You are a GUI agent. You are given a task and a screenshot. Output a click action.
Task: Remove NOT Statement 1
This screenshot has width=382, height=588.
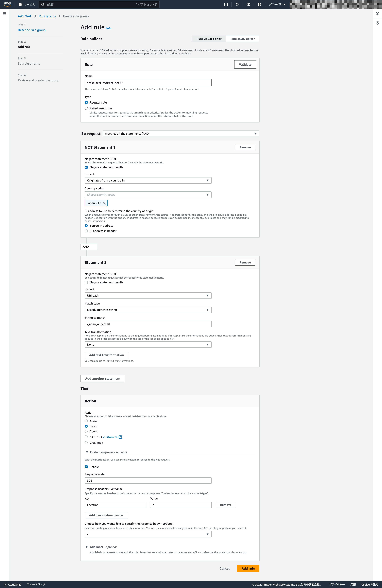click(x=245, y=147)
